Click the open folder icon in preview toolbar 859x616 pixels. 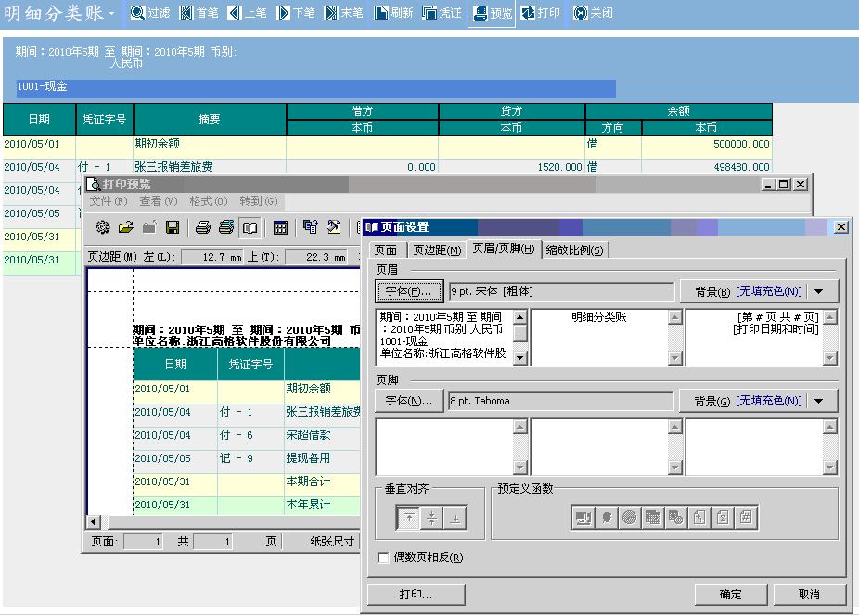point(125,227)
